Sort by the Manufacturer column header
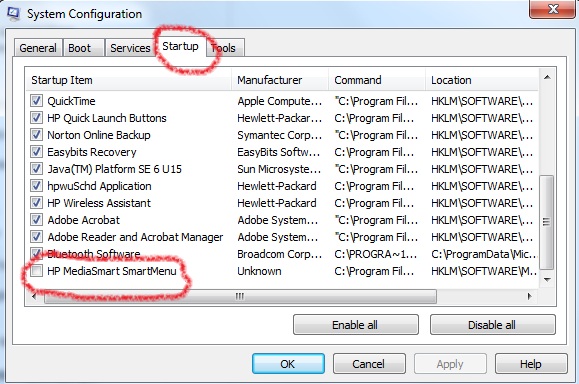This screenshot has height=384, width=579. point(280,80)
